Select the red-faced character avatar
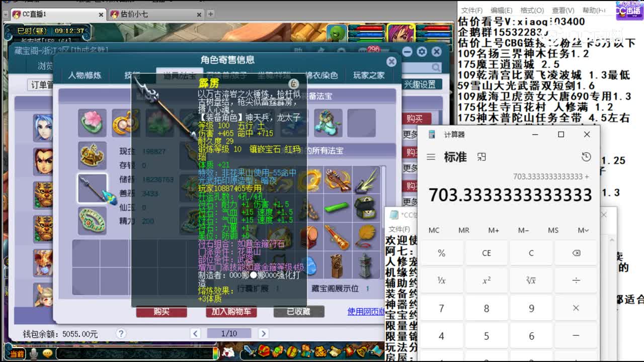Screen dimensions: 644x362 click(43, 161)
